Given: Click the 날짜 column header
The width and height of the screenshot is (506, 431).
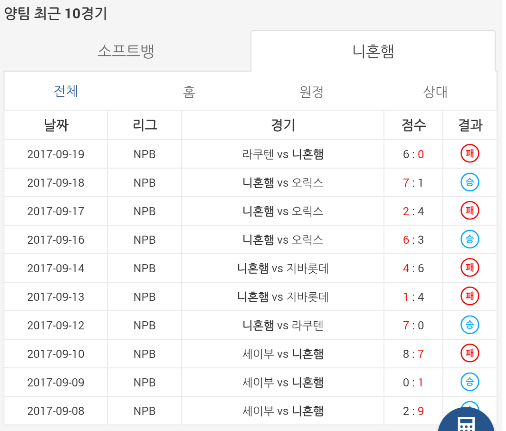Looking at the screenshot, I should [x=56, y=125].
